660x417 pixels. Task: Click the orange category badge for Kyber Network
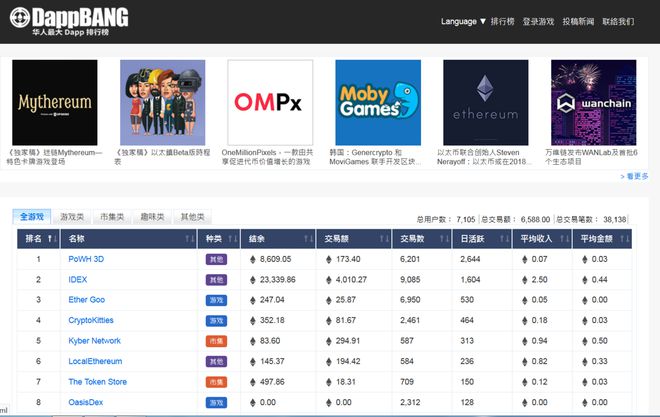(x=216, y=341)
